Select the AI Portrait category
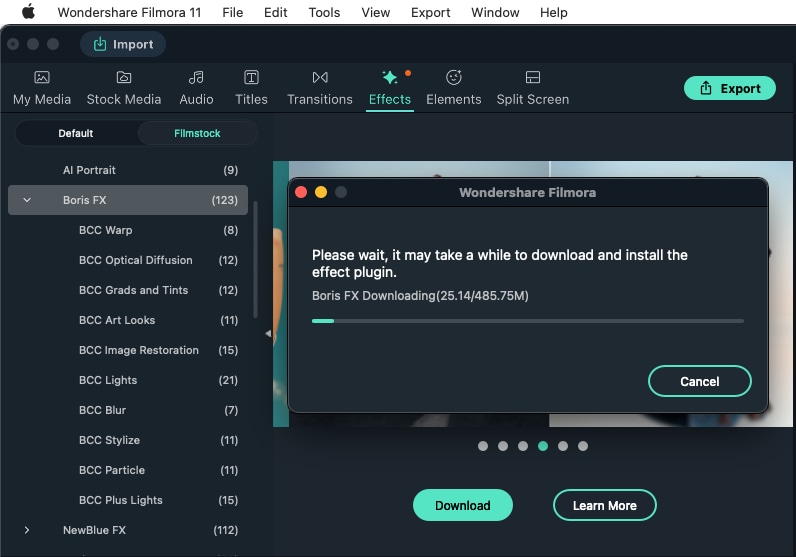 [x=128, y=170]
